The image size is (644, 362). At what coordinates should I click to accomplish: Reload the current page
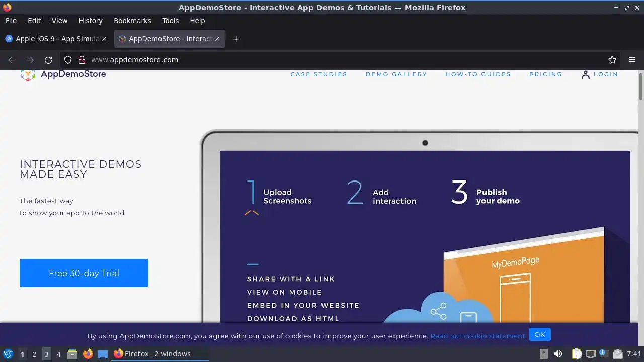click(48, 60)
